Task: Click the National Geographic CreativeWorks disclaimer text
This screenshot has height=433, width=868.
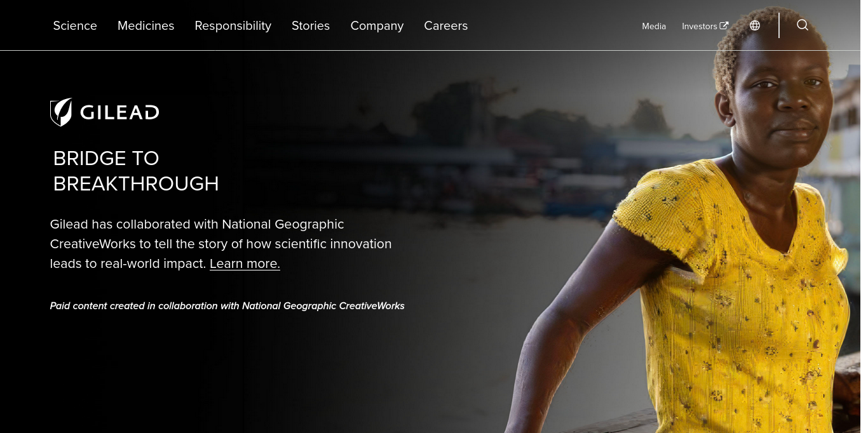Action: pos(227,306)
